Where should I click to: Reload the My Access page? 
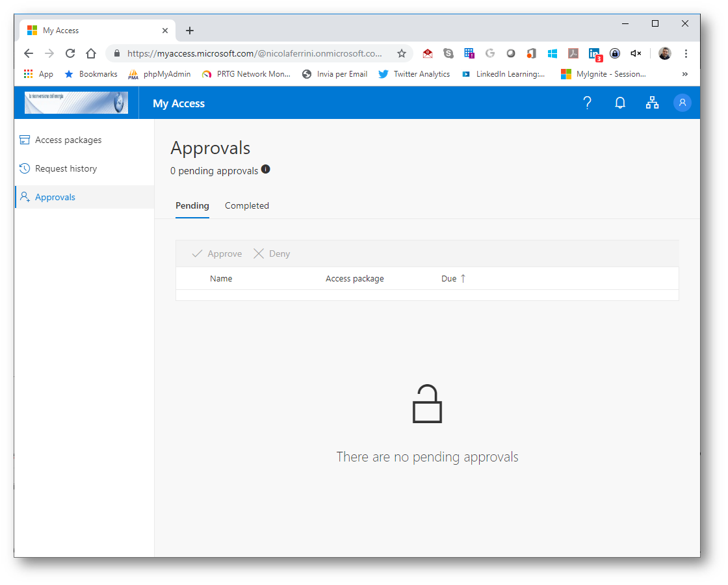(x=70, y=53)
